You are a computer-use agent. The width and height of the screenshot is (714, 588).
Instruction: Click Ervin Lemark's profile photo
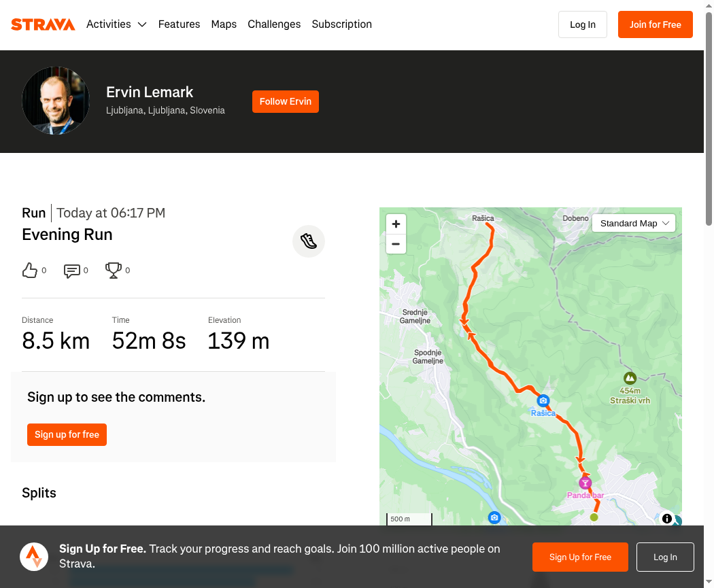[56, 101]
